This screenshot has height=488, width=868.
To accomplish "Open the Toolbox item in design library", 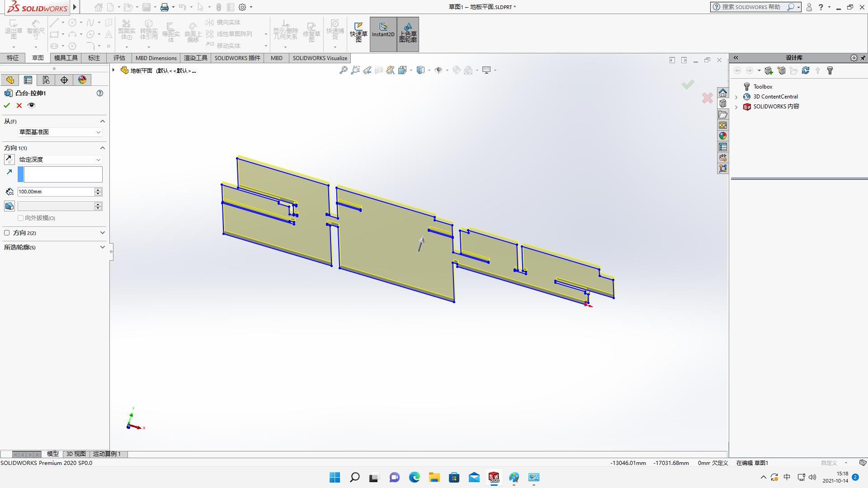I will point(762,86).
